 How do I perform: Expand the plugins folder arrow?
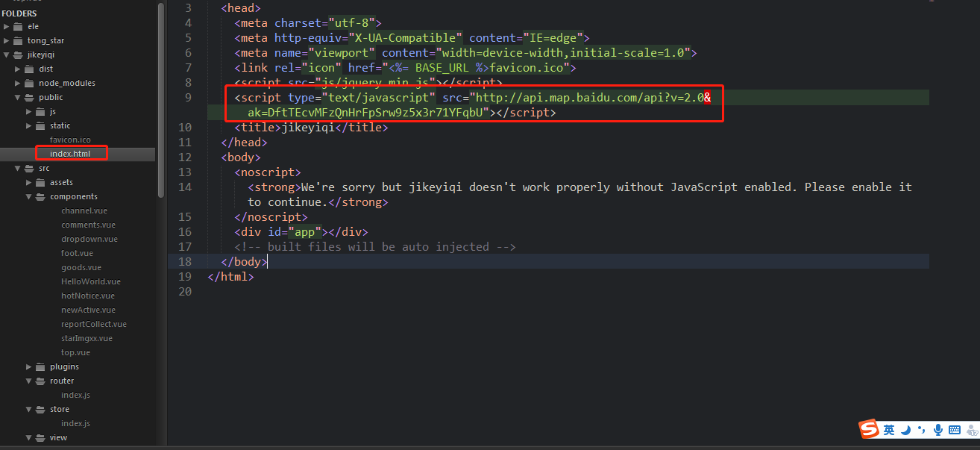[x=29, y=366]
